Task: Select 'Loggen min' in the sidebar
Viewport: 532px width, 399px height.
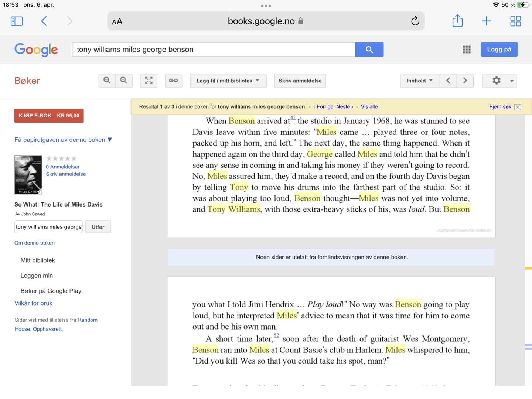Action: coord(37,276)
